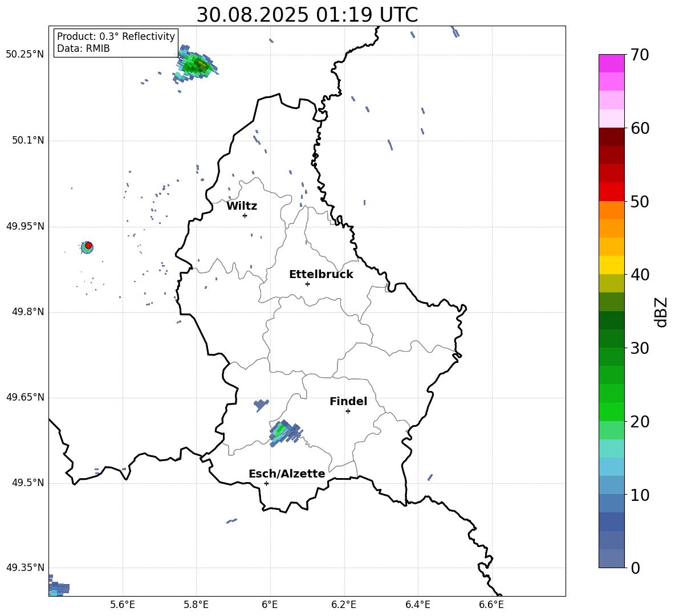The width and height of the screenshot is (675, 616).
Task: Click the 49.5°N latitude label
Action: click(27, 483)
